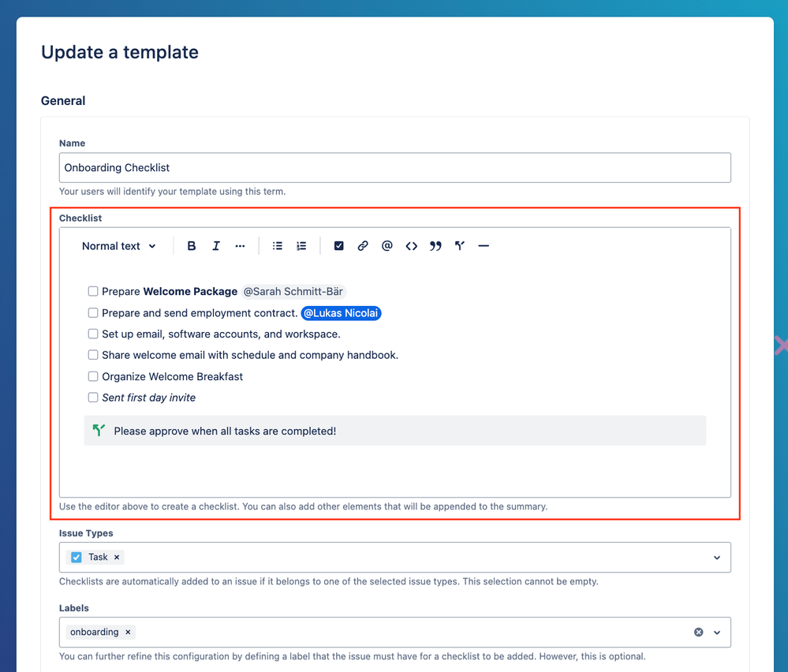Remove the onboarding label

[128, 632]
